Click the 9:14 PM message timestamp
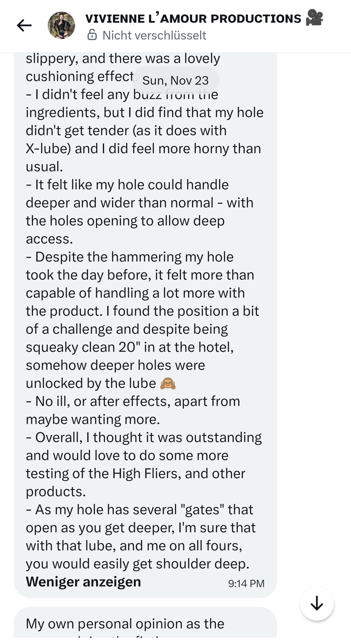 point(246,583)
